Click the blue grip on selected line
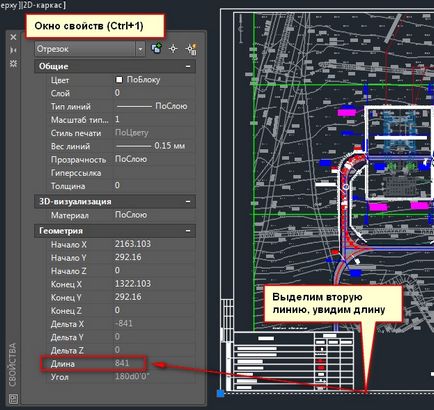434x410 pixels. coord(220,393)
